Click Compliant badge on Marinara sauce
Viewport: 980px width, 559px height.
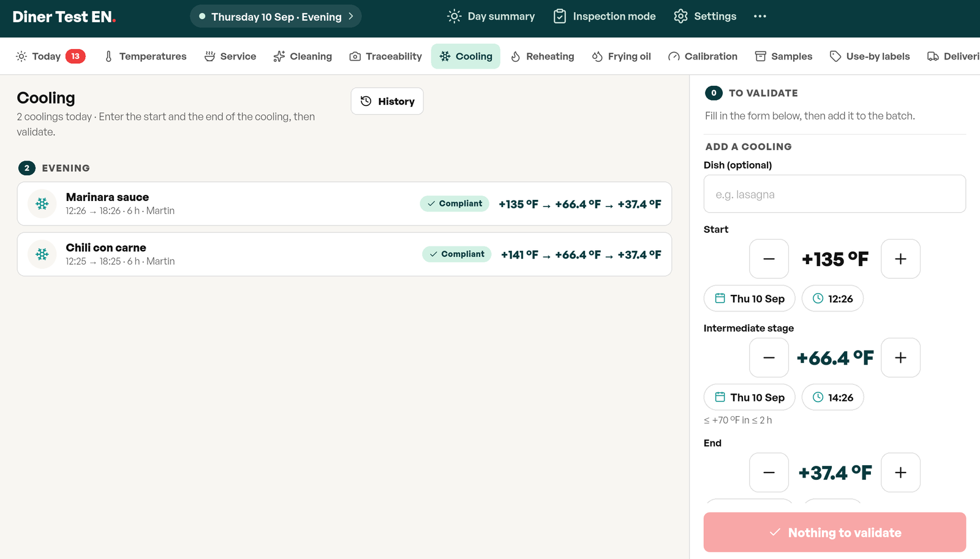pyautogui.click(x=454, y=203)
